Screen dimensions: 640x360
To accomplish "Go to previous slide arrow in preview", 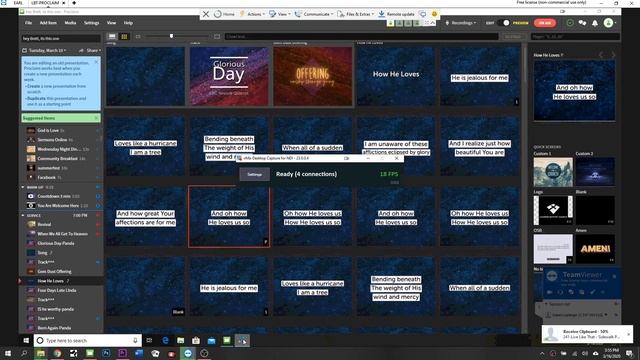I will (x=601, y=55).
